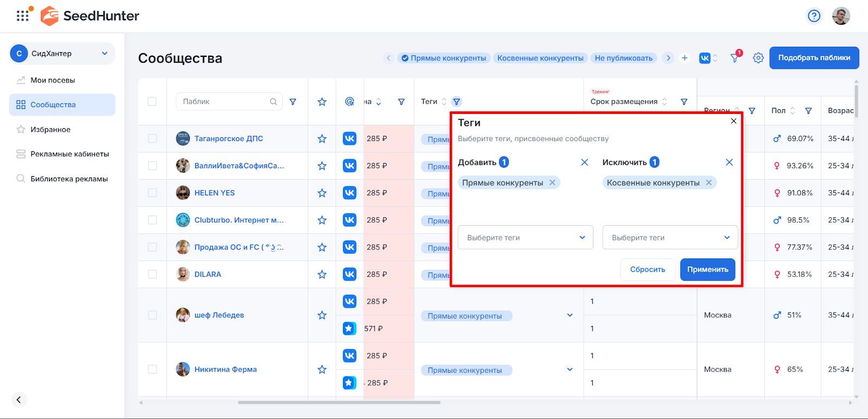This screenshot has width=868, height=419.
Task: Star the Таганрогское ДПС community
Action: 322,139
